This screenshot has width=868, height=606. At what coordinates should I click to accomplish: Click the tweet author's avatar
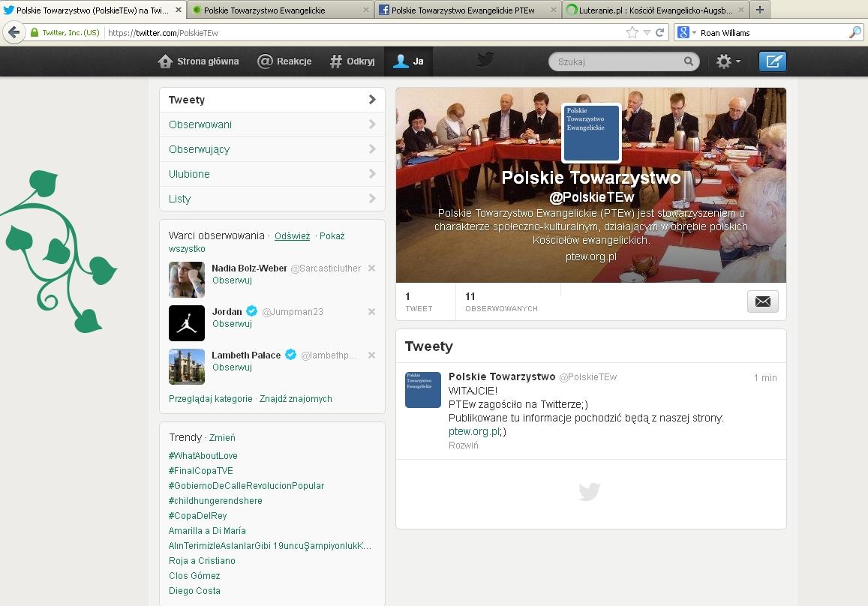point(423,390)
